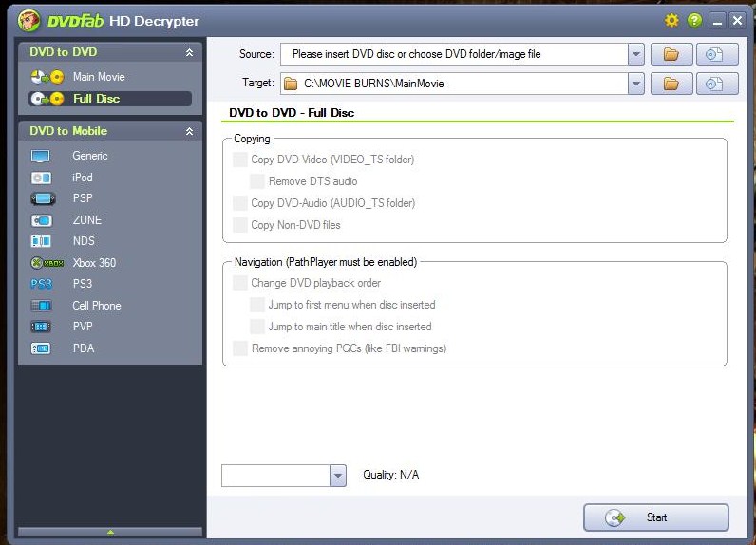Select NDS profile
This screenshot has width=756, height=545.
84,241
